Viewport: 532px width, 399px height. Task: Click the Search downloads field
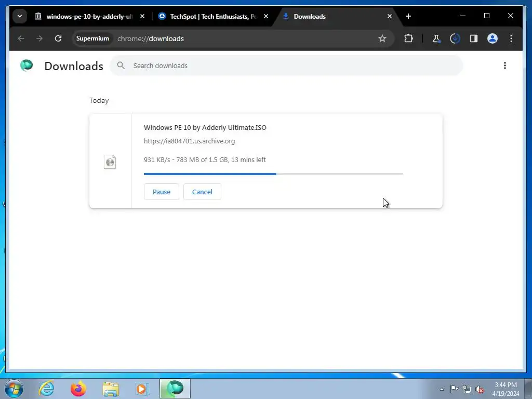(x=286, y=65)
